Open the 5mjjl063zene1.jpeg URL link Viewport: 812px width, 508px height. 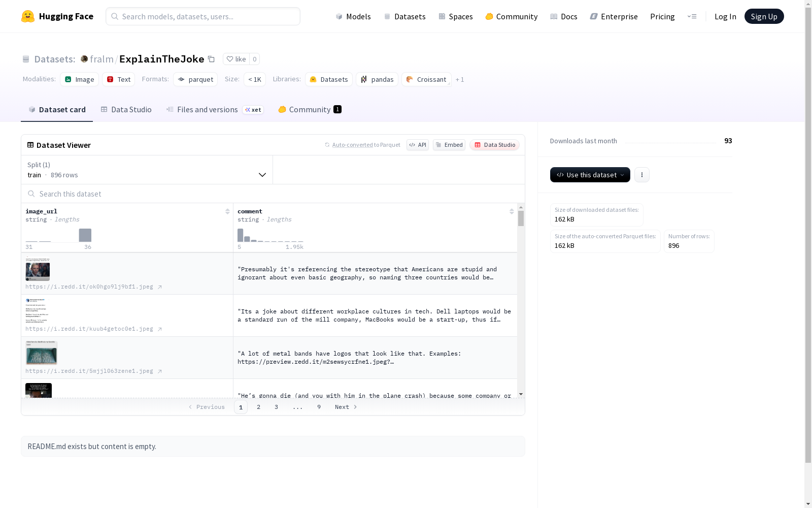94,371
